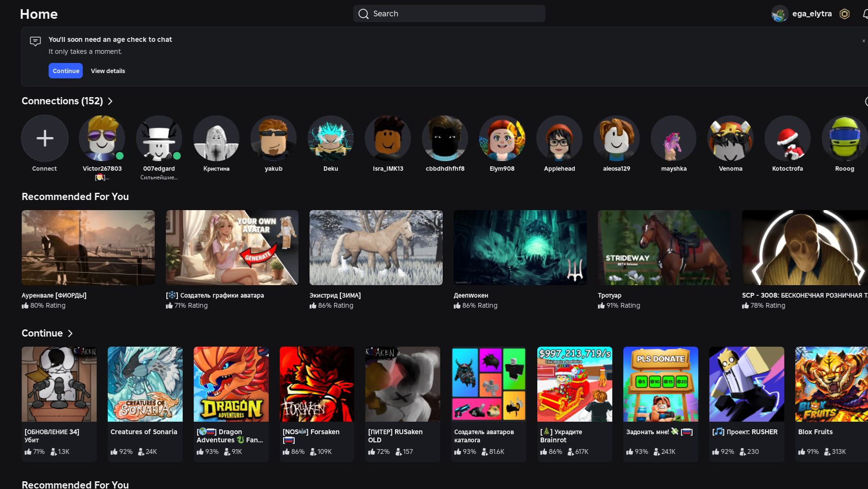The image size is (868, 489).
Task: Open the SCP - 3008 game thumbnail
Action: pyautogui.click(x=805, y=248)
